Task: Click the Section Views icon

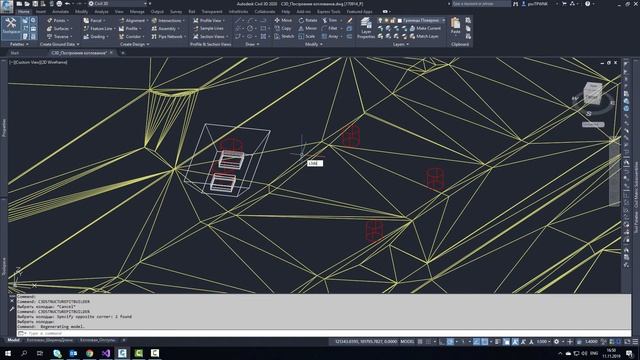Action: pos(196,37)
